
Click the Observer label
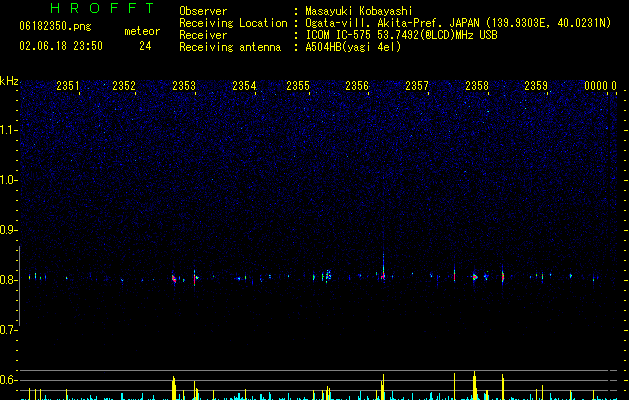tap(203, 11)
